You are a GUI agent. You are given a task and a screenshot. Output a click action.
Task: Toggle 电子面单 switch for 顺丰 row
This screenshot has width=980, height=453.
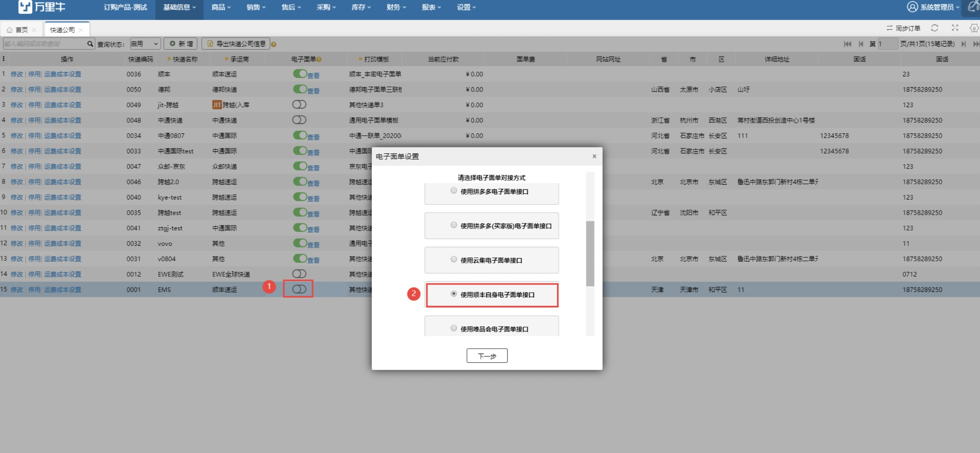(x=300, y=74)
